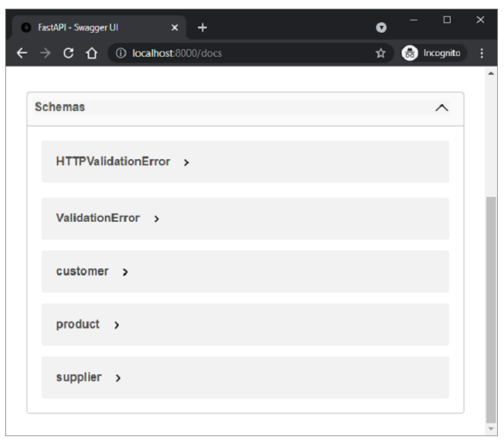Open a new tab with plus icon
The height and width of the screenshot is (444, 504).
click(x=202, y=28)
